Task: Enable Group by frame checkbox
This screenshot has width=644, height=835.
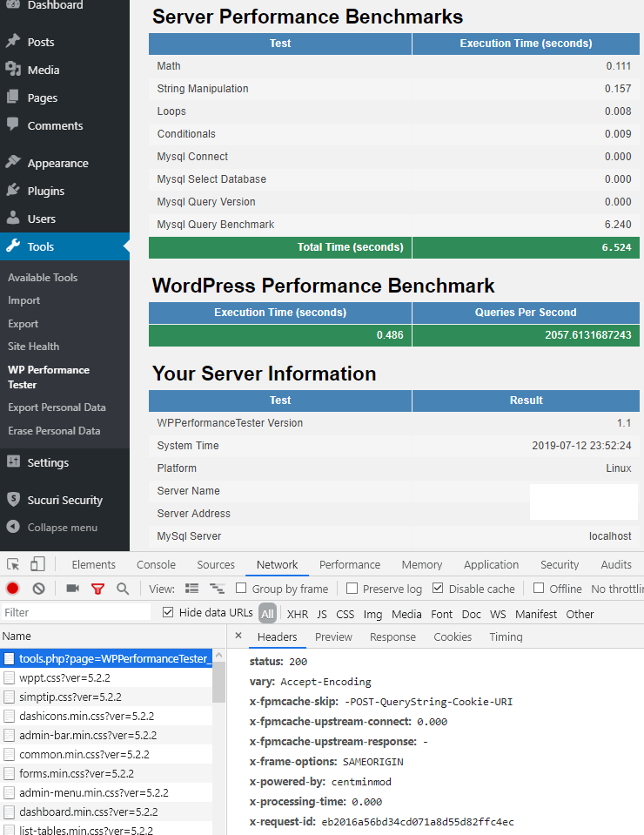Action: [241, 588]
